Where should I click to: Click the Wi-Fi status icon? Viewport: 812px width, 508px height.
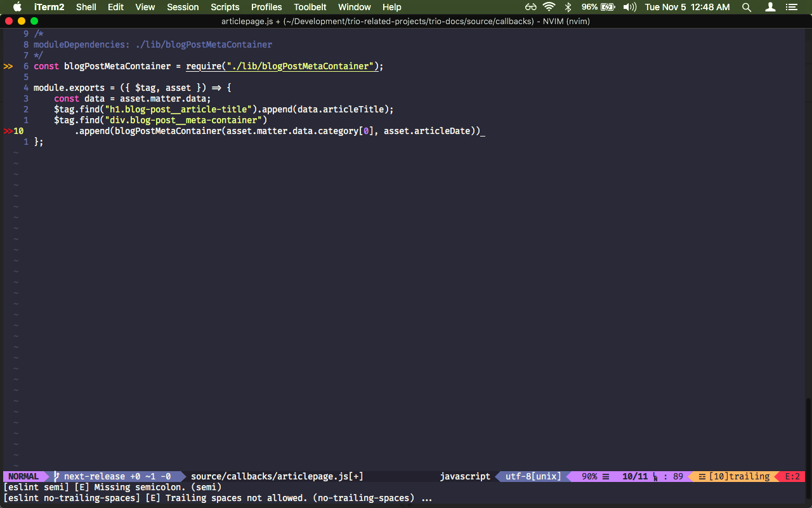pos(548,7)
